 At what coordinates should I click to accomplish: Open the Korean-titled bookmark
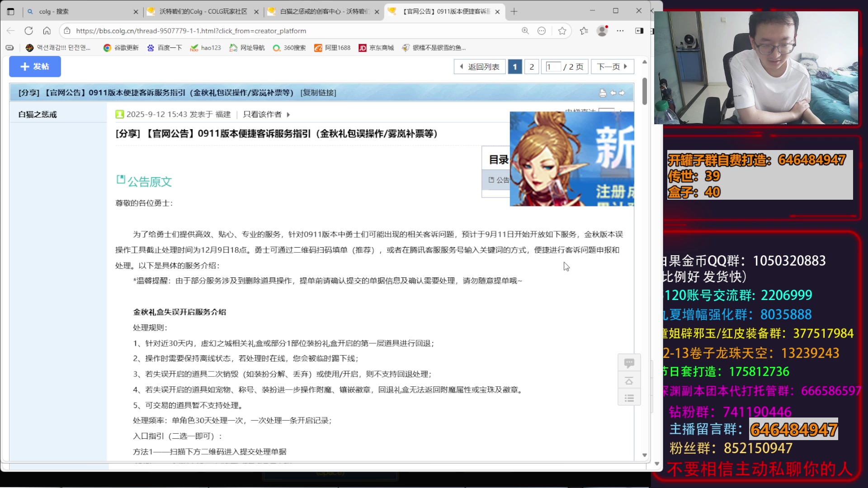[58, 47]
